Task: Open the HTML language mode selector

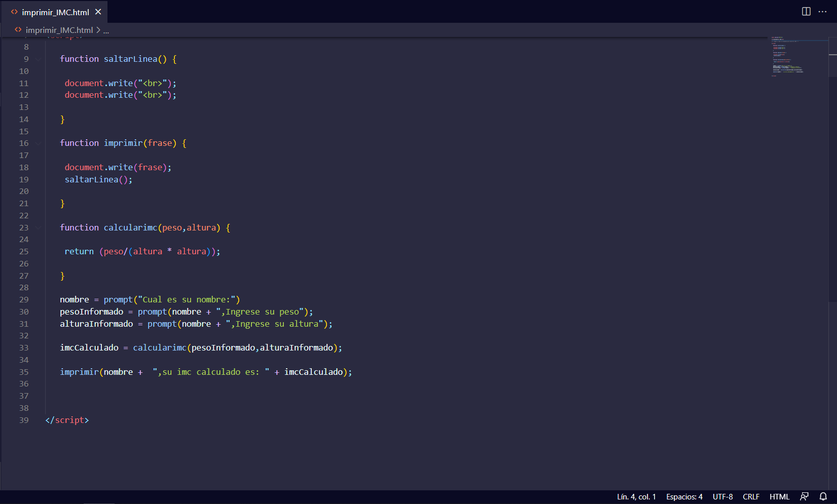Action: coord(779,496)
